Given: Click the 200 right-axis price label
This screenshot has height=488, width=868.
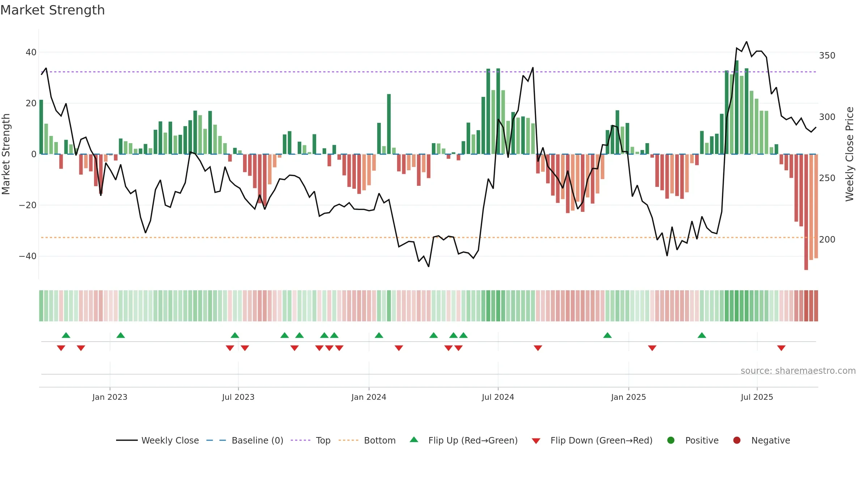Looking at the screenshot, I should click(x=827, y=240).
